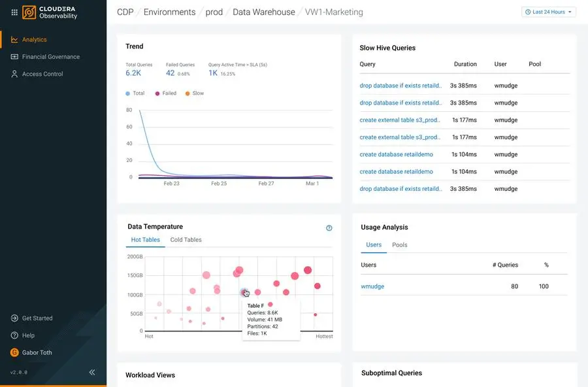This screenshot has height=387, width=588.
Task: Click the Analytics chart icon in sidebar
Action: pyautogui.click(x=14, y=40)
